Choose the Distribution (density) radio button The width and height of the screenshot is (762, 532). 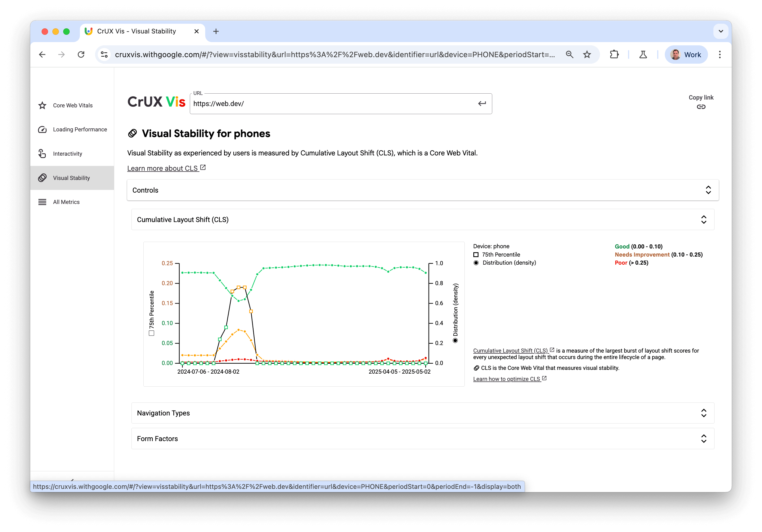476,262
